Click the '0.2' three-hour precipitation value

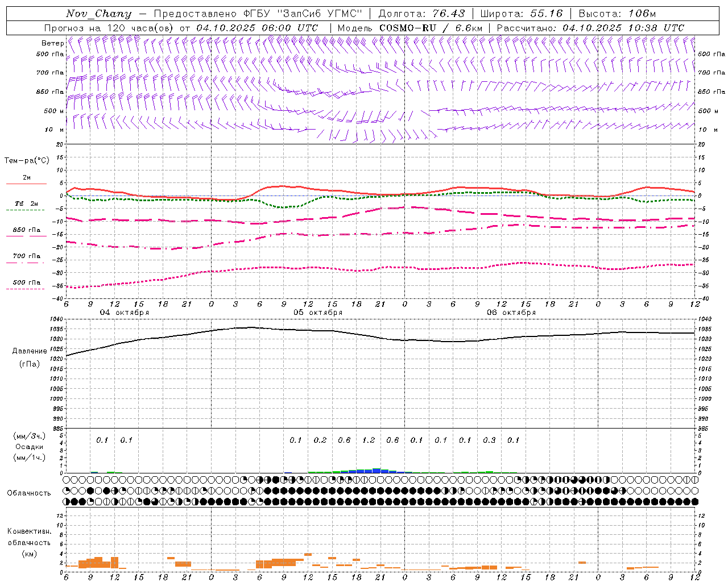pyautogui.click(x=320, y=440)
